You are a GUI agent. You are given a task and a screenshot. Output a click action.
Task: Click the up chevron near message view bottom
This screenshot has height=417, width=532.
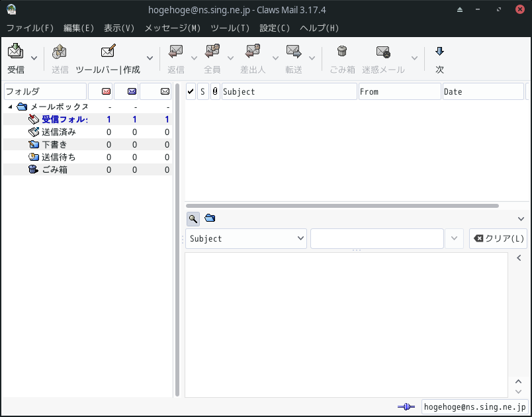(518, 381)
